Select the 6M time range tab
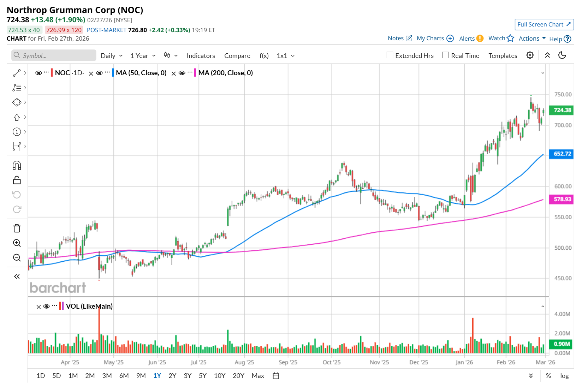The image size is (588, 386). 124,376
